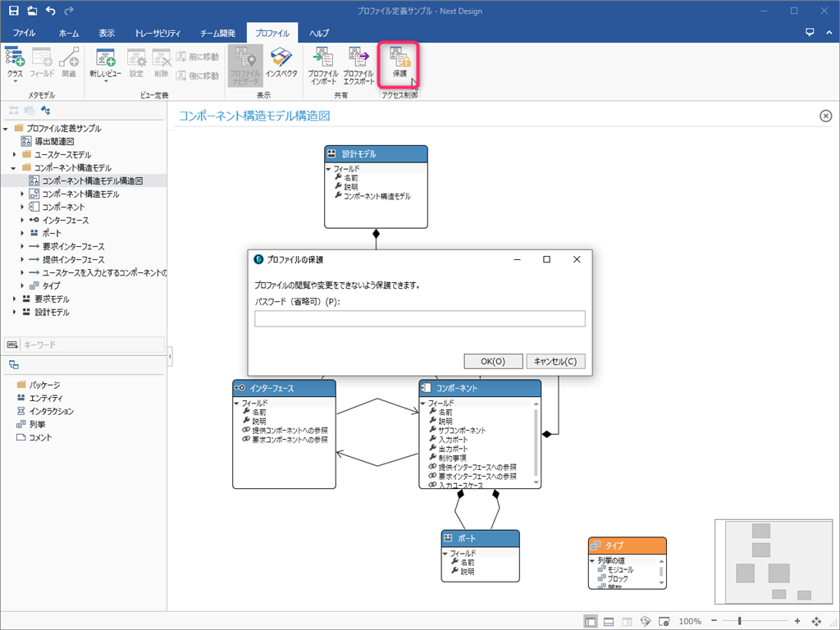The height and width of the screenshot is (630, 840).
Task: Click the 新しいビュー ribbon icon
Action: [x=105, y=62]
